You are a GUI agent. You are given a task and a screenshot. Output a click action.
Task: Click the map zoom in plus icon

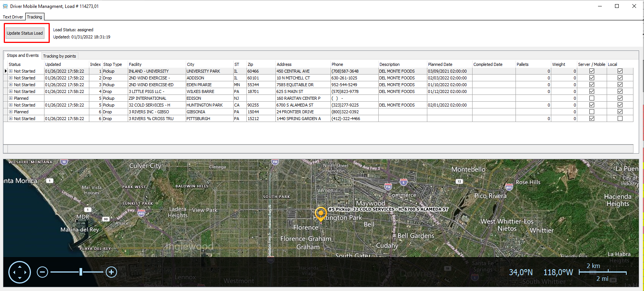(111, 272)
